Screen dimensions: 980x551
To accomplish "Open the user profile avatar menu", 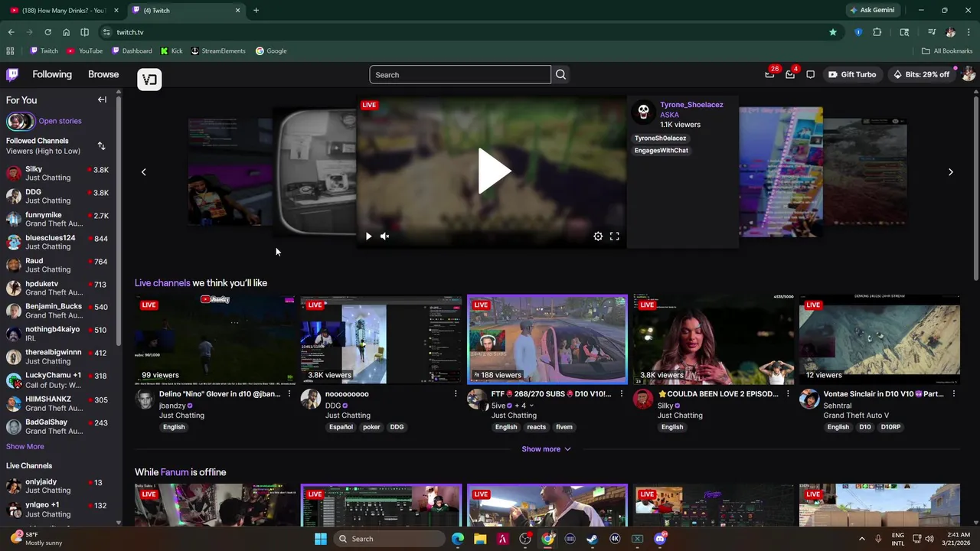I will click(x=969, y=74).
